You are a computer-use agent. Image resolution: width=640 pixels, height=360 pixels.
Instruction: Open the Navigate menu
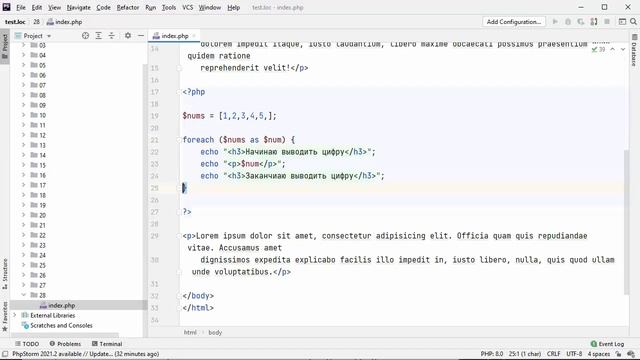tap(78, 7)
